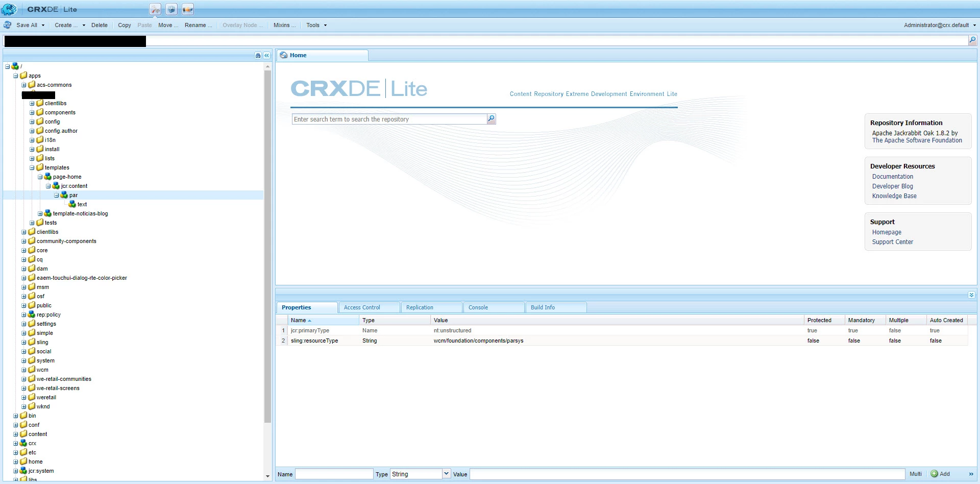Screen dimensions: 980x484
Task: Sort by the Name column header
Action: (323, 320)
